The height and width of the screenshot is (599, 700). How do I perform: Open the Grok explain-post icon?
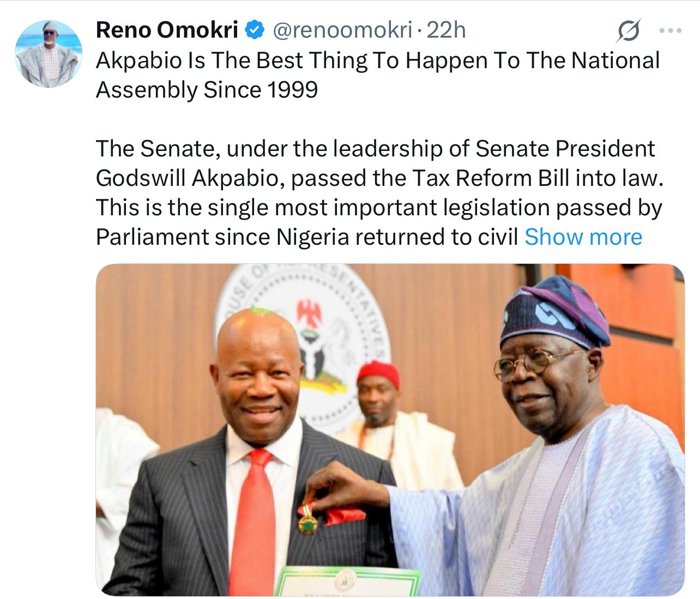point(628,31)
